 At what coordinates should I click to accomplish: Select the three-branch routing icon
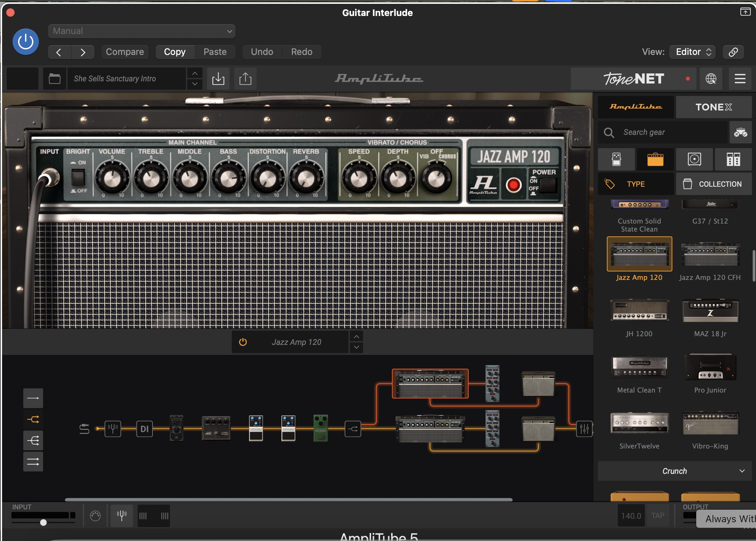(33, 441)
